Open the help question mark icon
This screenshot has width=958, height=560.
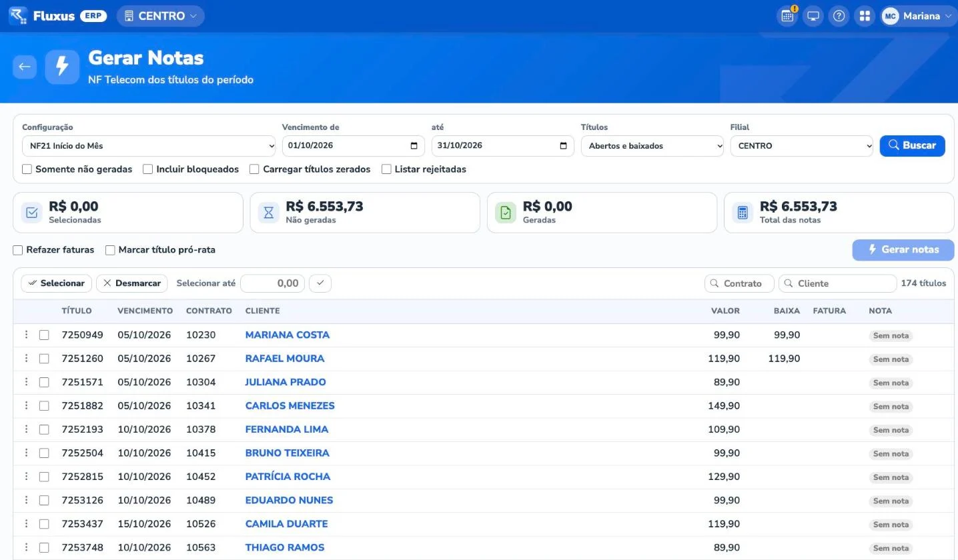point(839,16)
